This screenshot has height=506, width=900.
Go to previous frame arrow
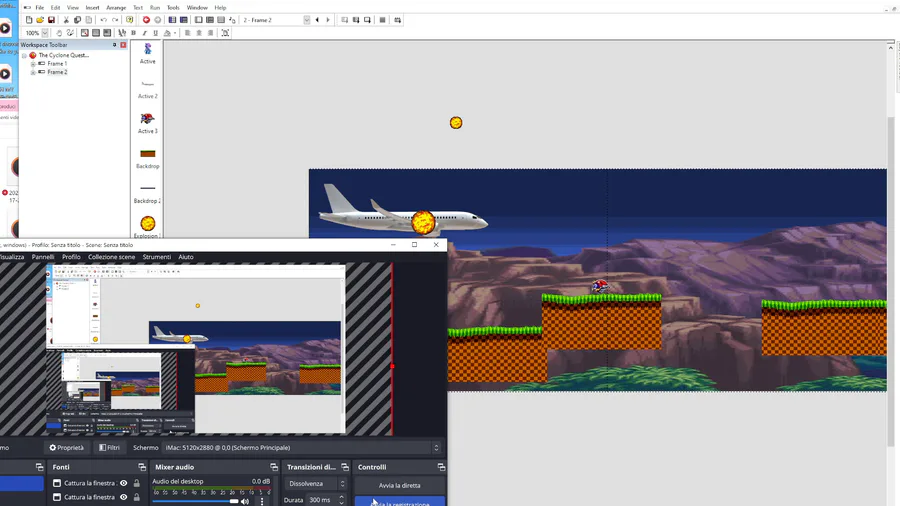point(317,20)
